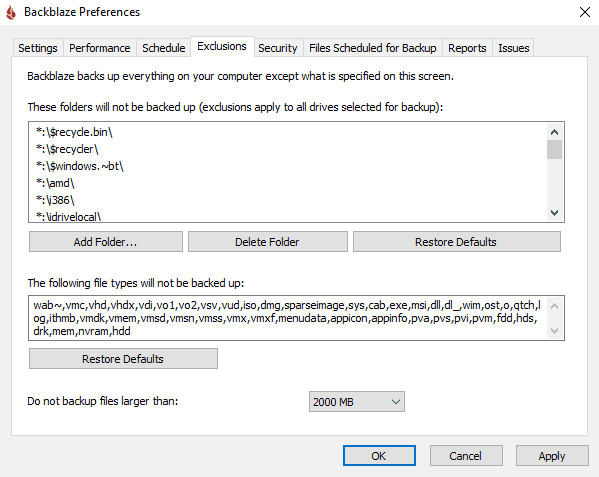Restore Defaults for excluded folders
Screen dimensions: 599x477
click(457, 242)
